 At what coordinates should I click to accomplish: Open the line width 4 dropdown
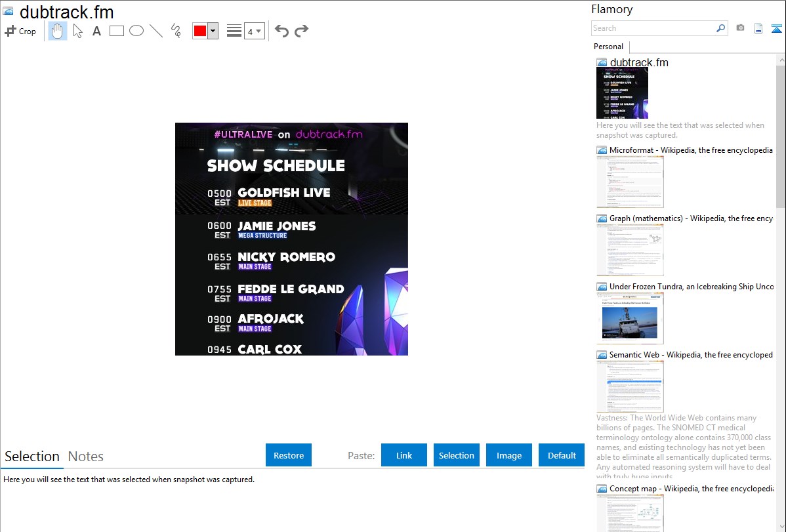click(255, 31)
